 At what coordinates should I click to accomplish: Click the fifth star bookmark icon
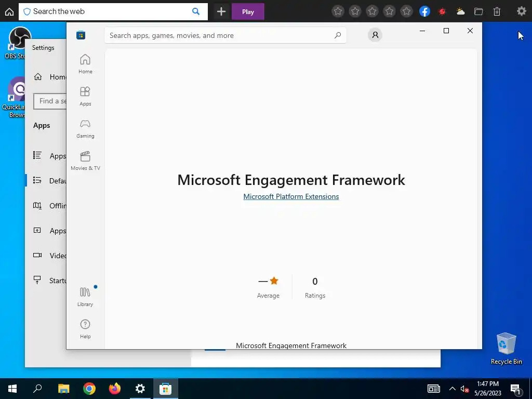point(406,11)
